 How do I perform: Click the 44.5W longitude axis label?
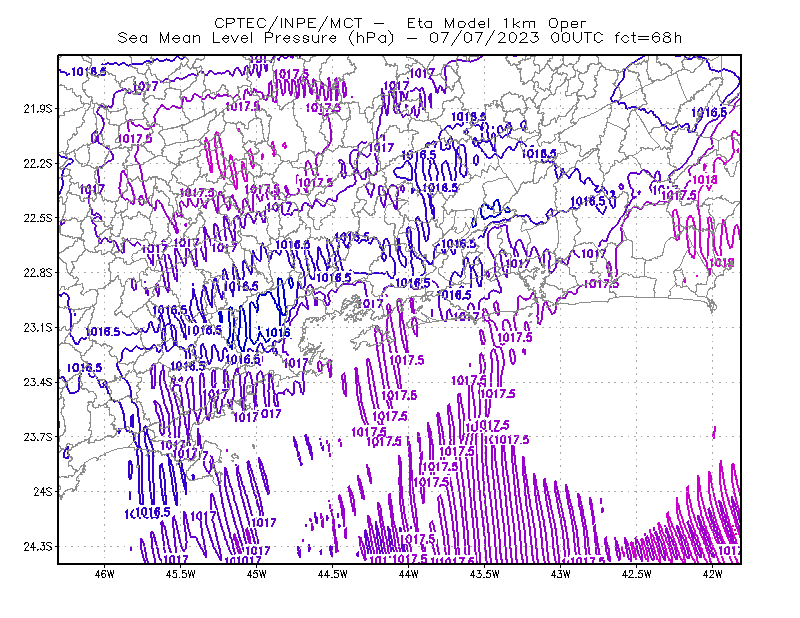[333, 574]
